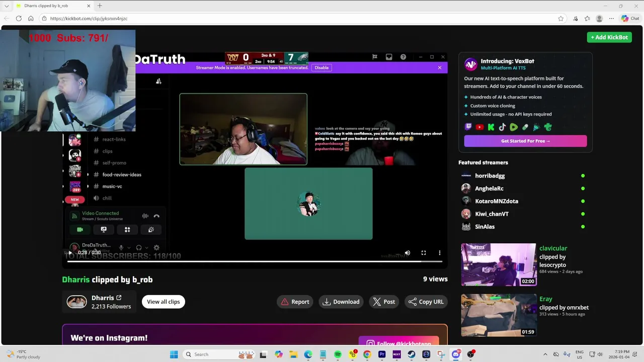The width and height of the screenshot is (644, 362).
Task: Disable Streamer Mode in the video
Action: 321,67
